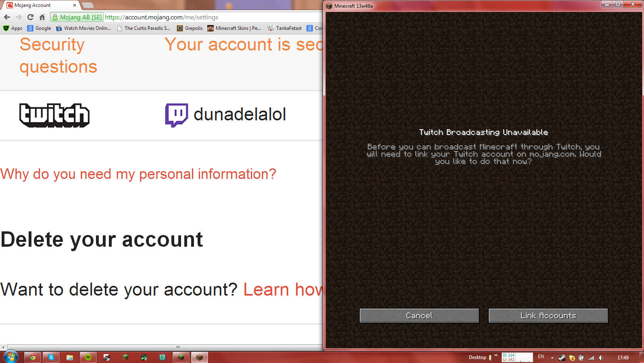Open the green headset icon in the taskbar

pyautogui.click(x=144, y=357)
